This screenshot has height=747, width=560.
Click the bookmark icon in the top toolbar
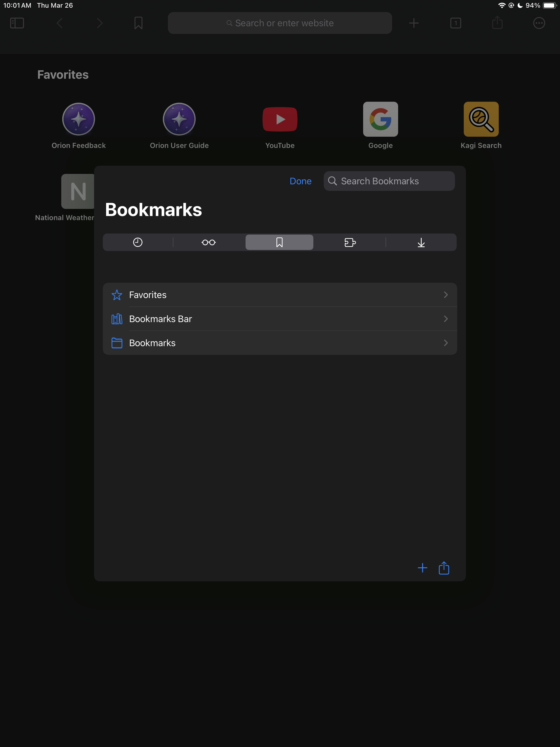(138, 23)
